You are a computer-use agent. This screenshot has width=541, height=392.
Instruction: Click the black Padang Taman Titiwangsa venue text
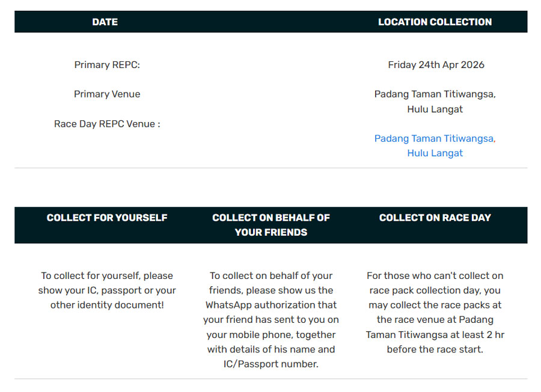coord(435,94)
